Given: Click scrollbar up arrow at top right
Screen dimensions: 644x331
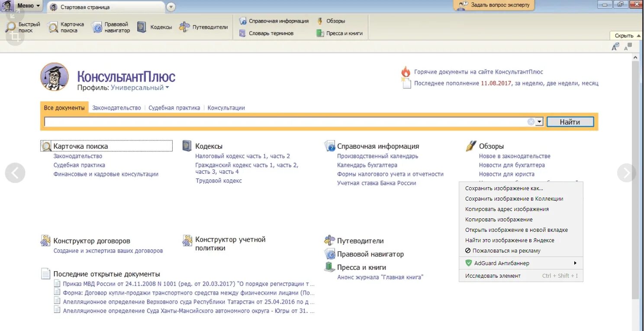Looking at the screenshot, I should pyautogui.click(x=635, y=57).
